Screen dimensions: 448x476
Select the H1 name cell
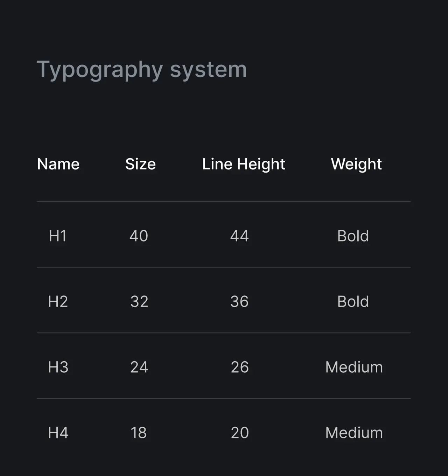(58, 236)
